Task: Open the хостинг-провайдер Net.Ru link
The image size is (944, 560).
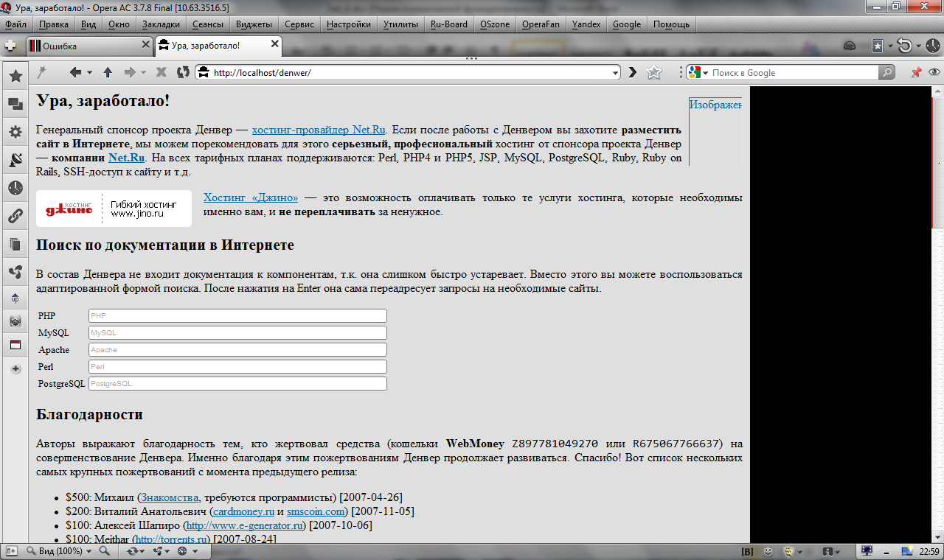Action: [x=319, y=130]
